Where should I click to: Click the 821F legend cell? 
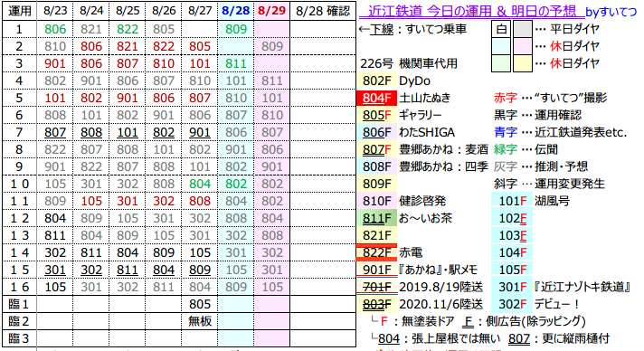376,235
